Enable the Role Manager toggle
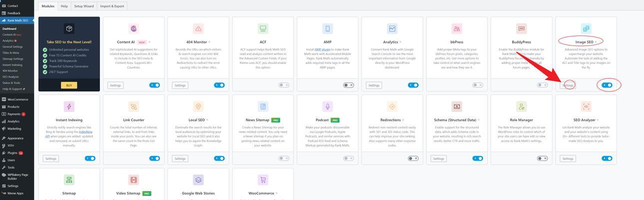Image resolution: width=644 pixels, height=200 pixels. tap(542, 158)
